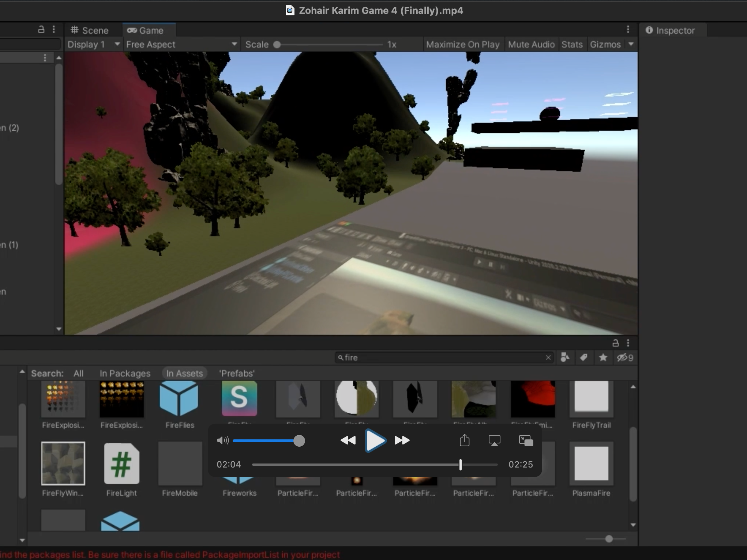
Task: Toggle Mute Audio
Action: pyautogui.click(x=531, y=45)
